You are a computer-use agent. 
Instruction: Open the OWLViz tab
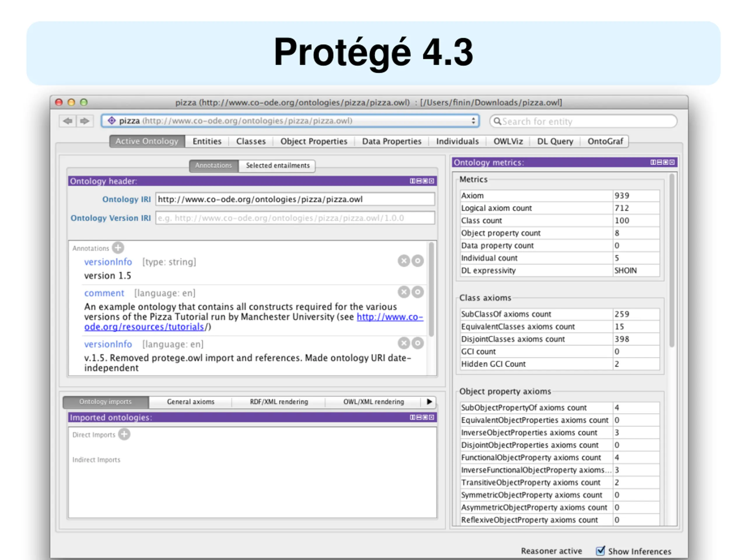(508, 141)
